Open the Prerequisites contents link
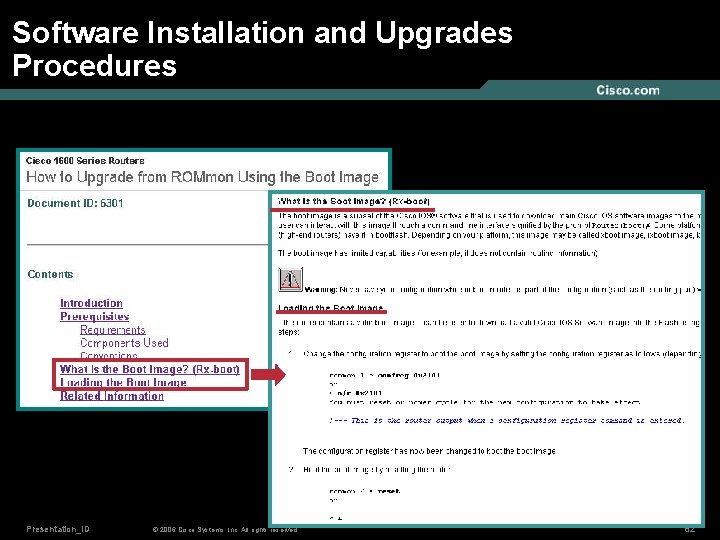Image resolution: width=720 pixels, height=540 pixels. [x=95, y=316]
